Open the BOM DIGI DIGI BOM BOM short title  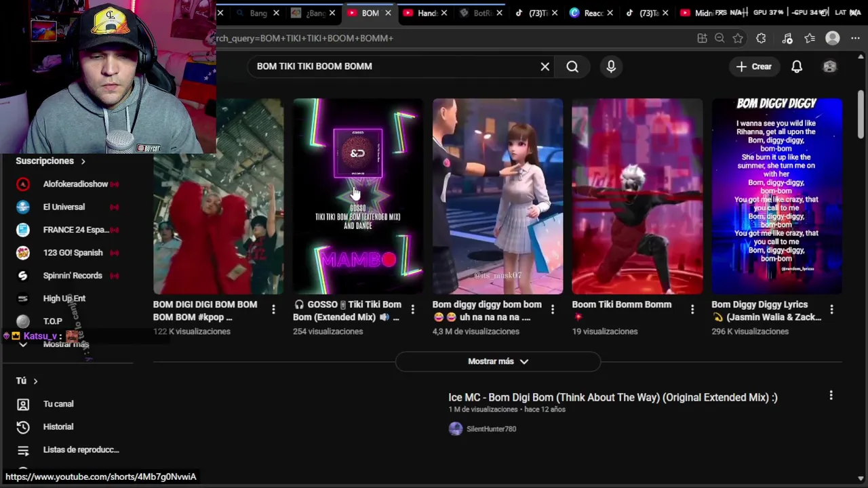click(205, 310)
